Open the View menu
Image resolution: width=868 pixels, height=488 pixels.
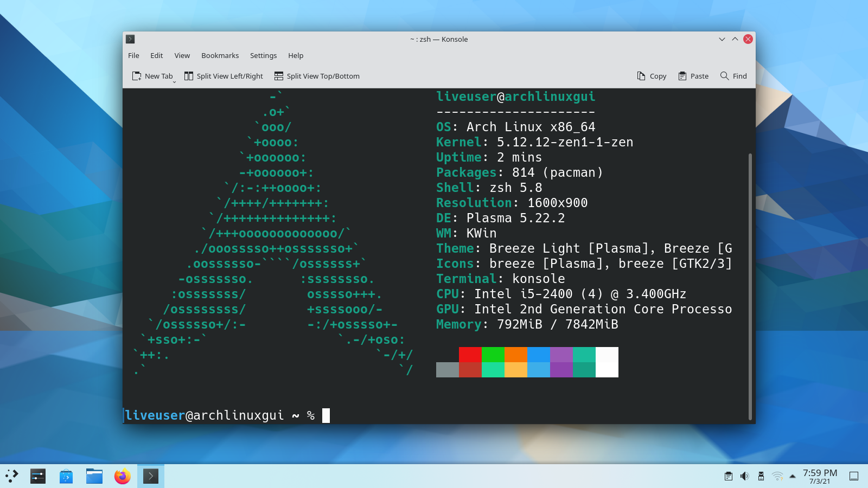(182, 55)
